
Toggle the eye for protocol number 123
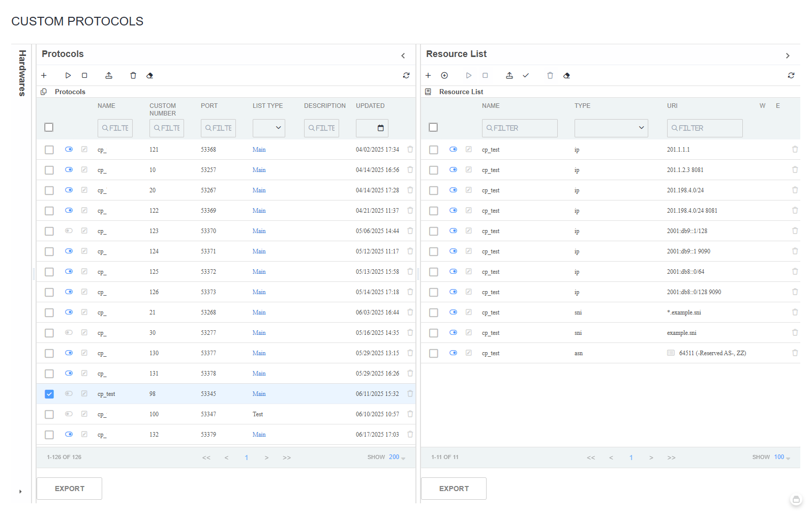[69, 231]
